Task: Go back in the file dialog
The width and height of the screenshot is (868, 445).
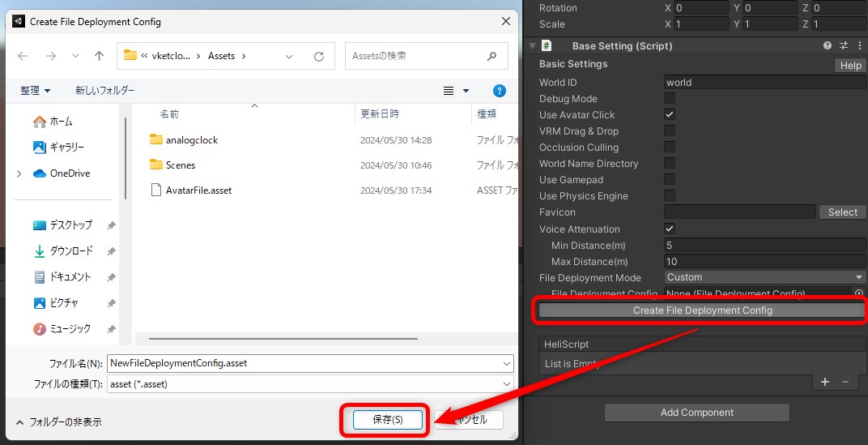Action: click(23, 56)
